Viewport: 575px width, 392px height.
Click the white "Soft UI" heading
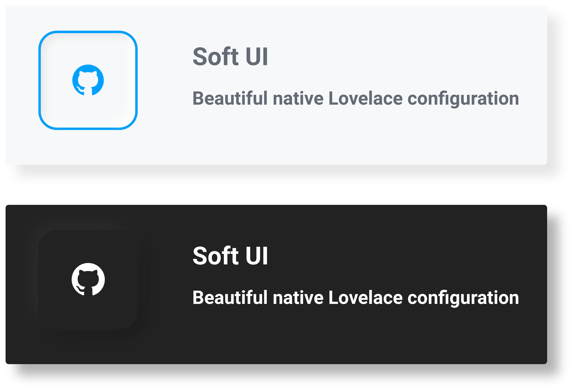coord(230,256)
